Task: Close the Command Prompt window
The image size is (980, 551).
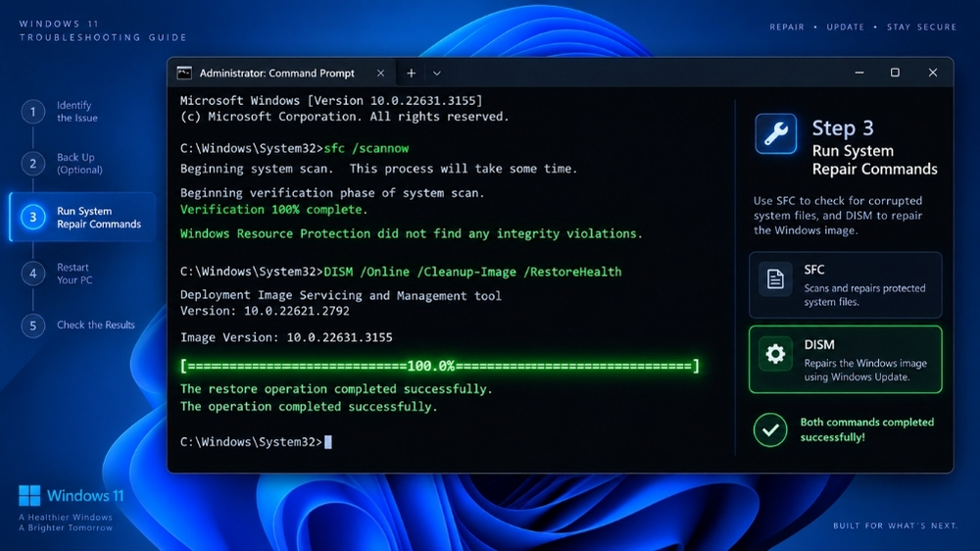Action: pyautogui.click(x=933, y=73)
